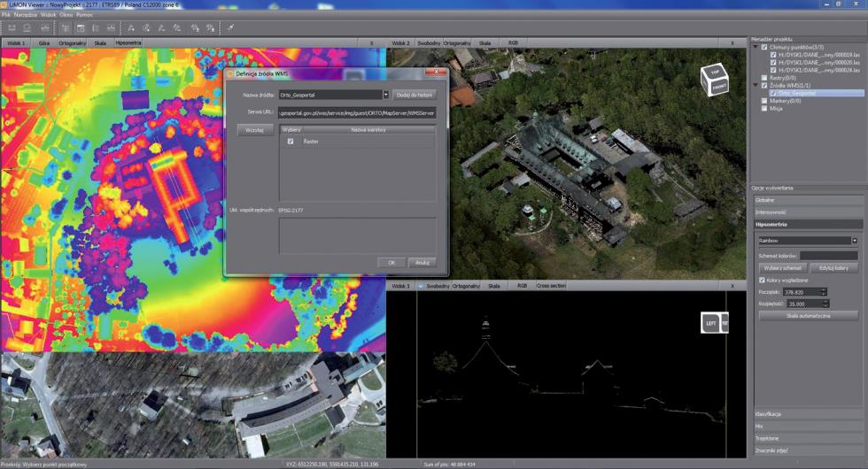Toggle the Misja checkbox
Image resolution: width=868 pixels, height=469 pixels.
coord(764,108)
